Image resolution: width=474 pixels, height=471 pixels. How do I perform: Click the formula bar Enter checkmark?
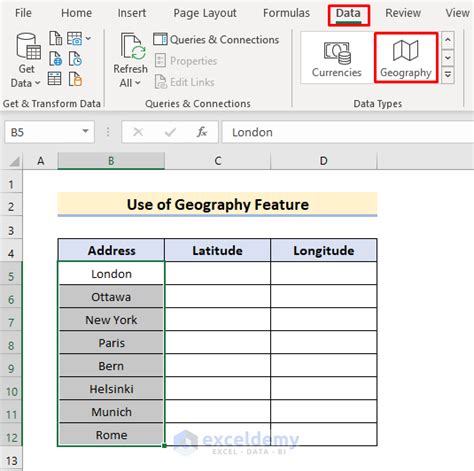(x=170, y=132)
